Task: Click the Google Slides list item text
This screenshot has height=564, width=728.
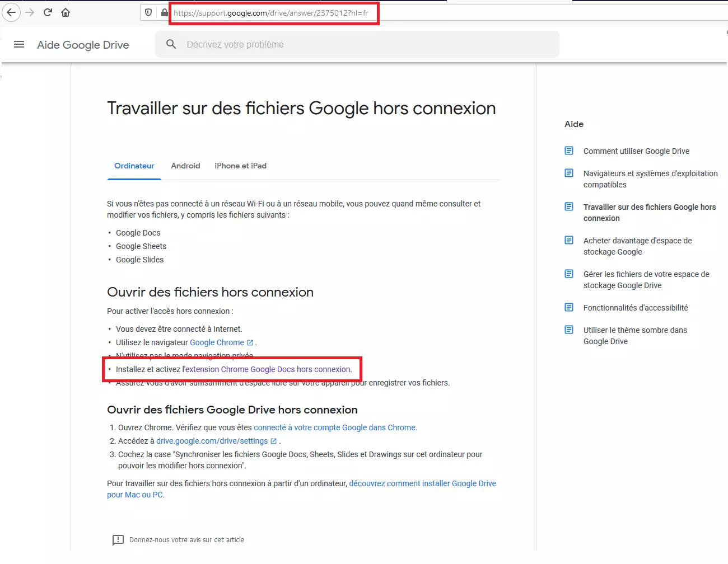Action: 140,260
